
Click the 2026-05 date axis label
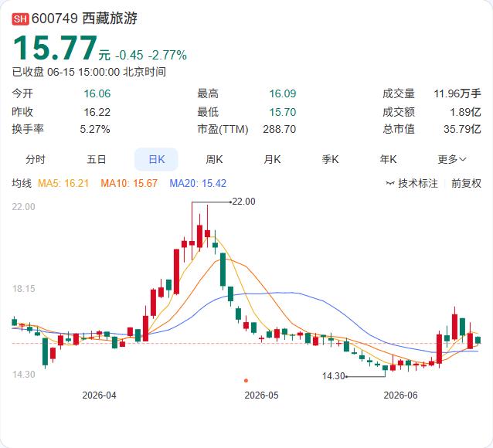point(261,395)
